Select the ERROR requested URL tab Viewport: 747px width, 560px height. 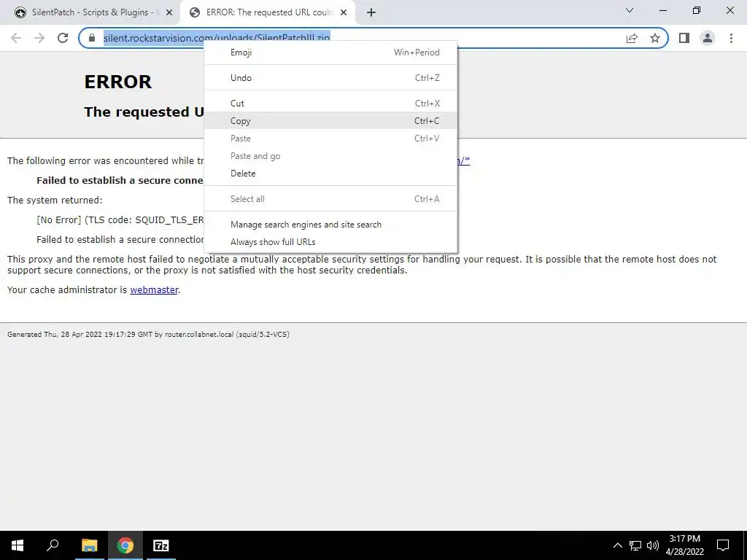pos(267,12)
